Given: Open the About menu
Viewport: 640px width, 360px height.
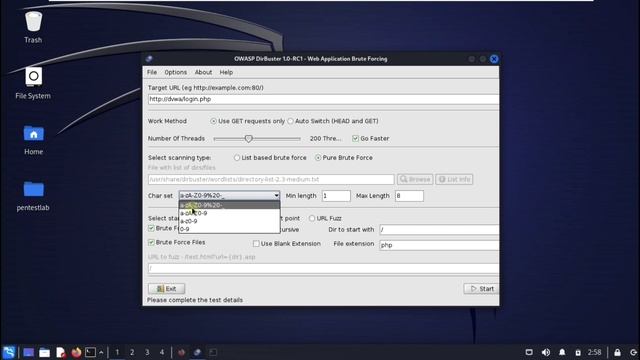Looking at the screenshot, I should 203,72.
